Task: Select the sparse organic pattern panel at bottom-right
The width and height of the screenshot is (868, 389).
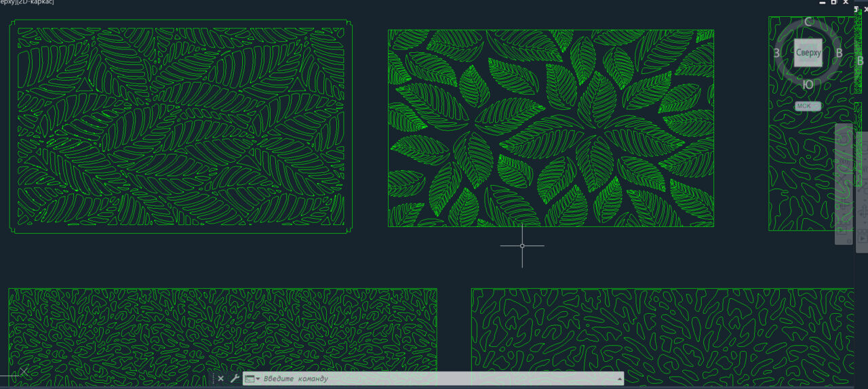Action: [662, 330]
